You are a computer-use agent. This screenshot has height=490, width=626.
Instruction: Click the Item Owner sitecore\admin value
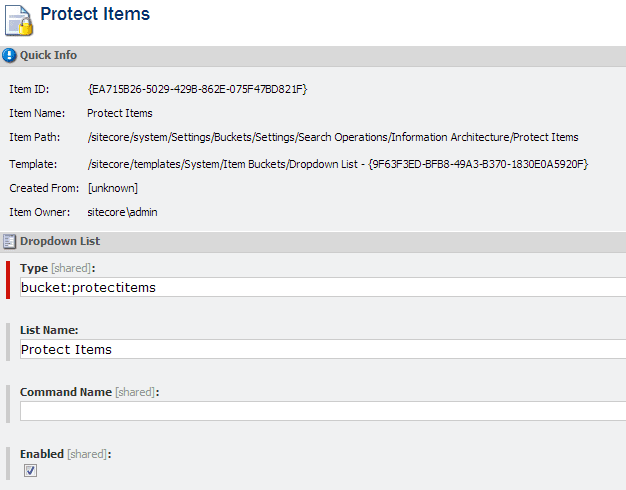coord(122,212)
